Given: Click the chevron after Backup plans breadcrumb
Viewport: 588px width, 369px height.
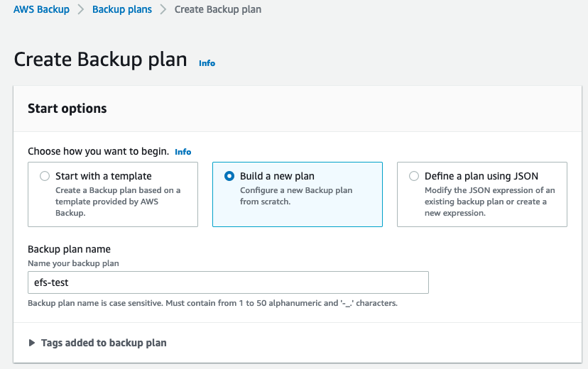Looking at the screenshot, I should [163, 10].
